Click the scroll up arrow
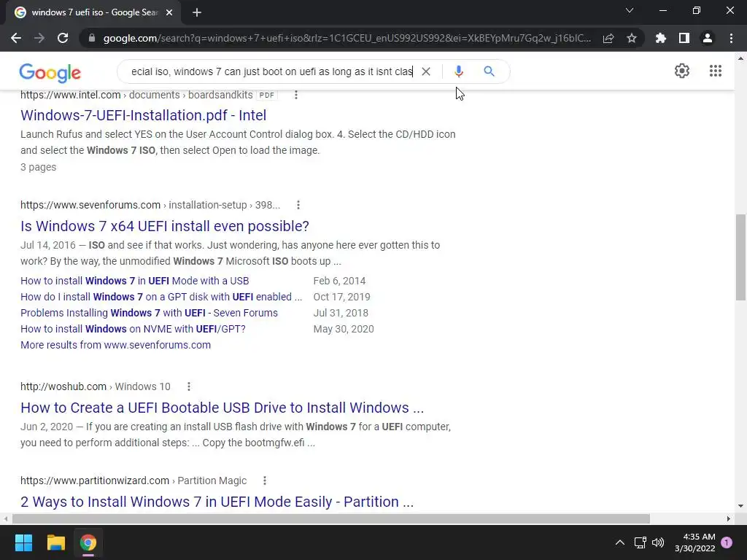This screenshot has width=747, height=560. [x=740, y=58]
